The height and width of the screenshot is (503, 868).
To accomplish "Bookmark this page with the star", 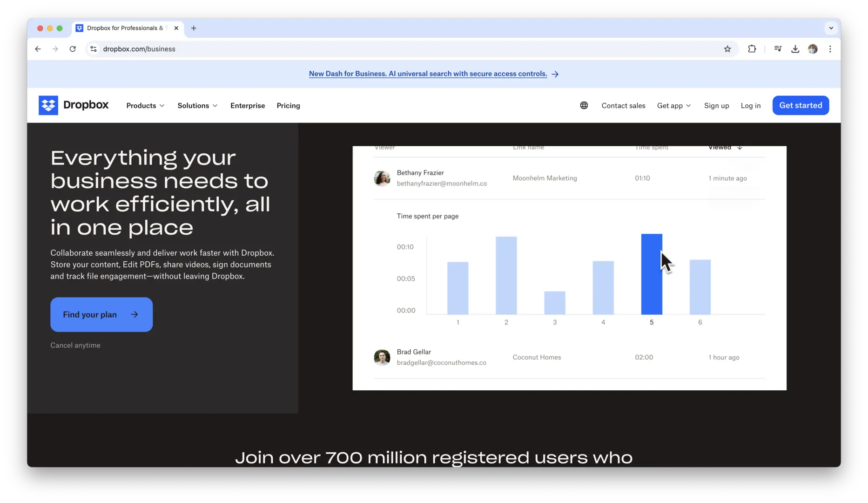I will 727,49.
